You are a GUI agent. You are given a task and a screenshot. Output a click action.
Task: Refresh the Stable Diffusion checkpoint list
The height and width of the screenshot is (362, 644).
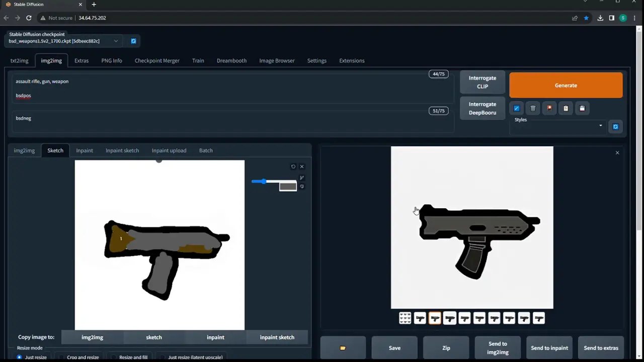point(133,41)
